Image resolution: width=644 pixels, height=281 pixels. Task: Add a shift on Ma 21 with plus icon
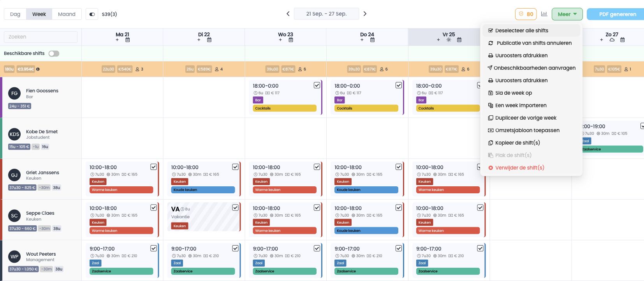(117, 40)
